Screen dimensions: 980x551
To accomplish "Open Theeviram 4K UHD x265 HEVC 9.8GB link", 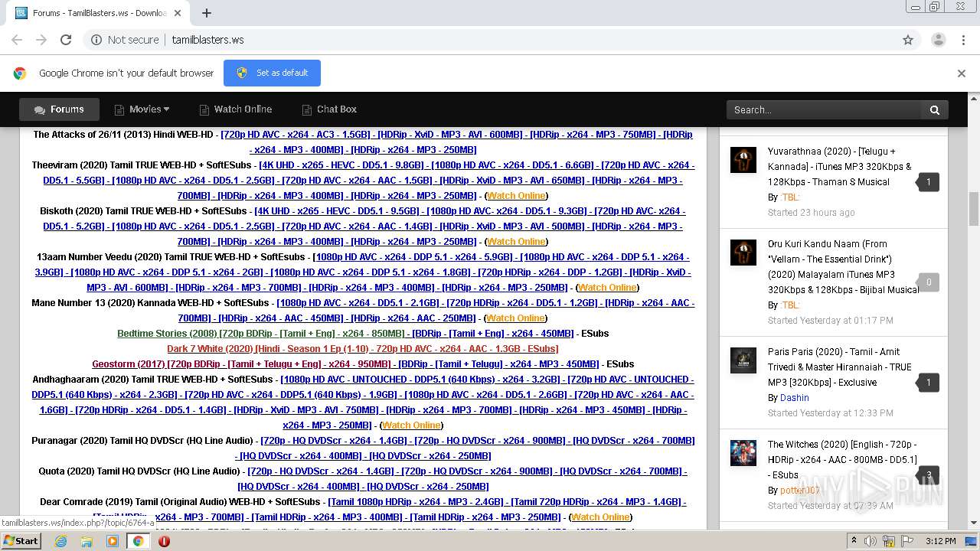I will point(342,165).
